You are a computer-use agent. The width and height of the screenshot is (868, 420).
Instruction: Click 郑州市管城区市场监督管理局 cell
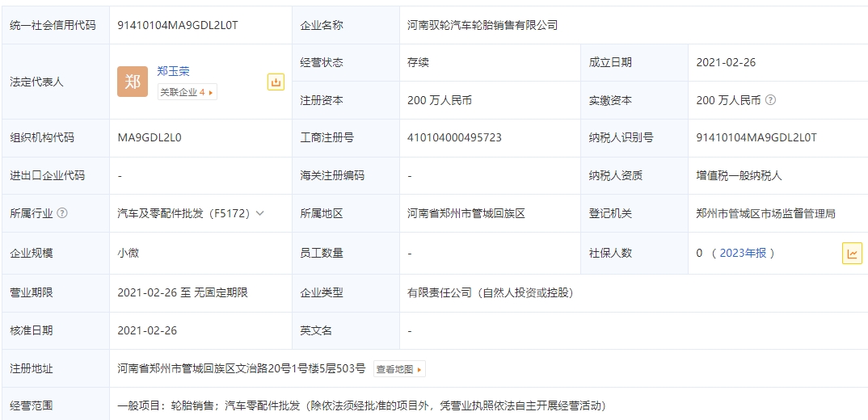(765, 213)
